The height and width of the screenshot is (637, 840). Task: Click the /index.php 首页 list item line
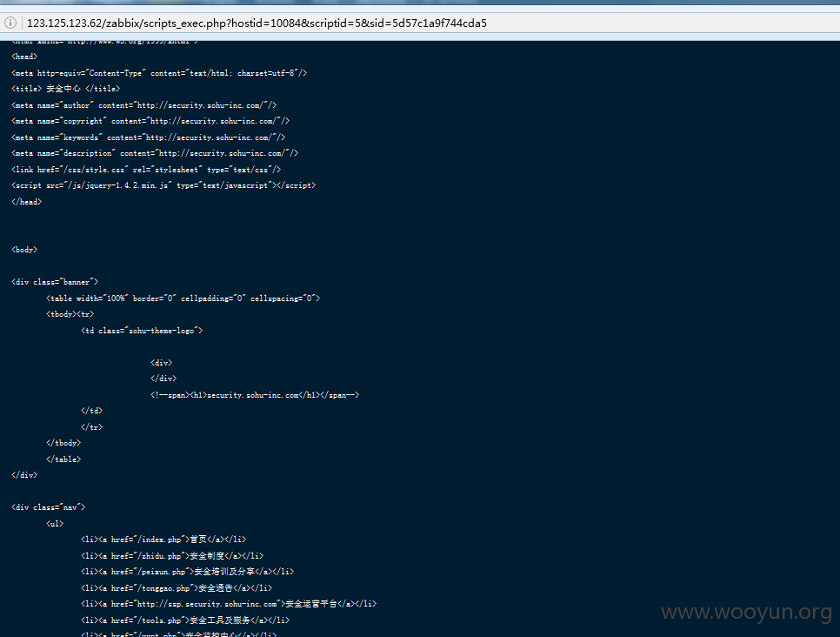point(163,540)
